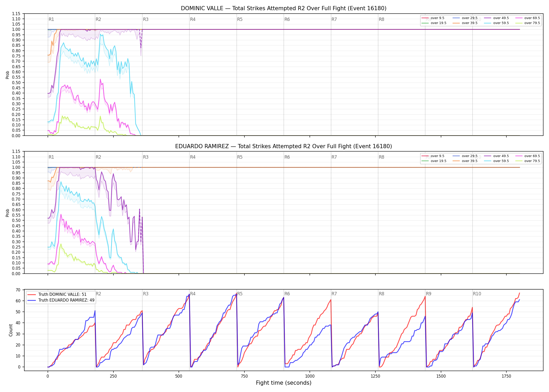The width and height of the screenshot is (549, 392).
Task: Click the R8 round marker in middle chart
Action: click(x=381, y=157)
